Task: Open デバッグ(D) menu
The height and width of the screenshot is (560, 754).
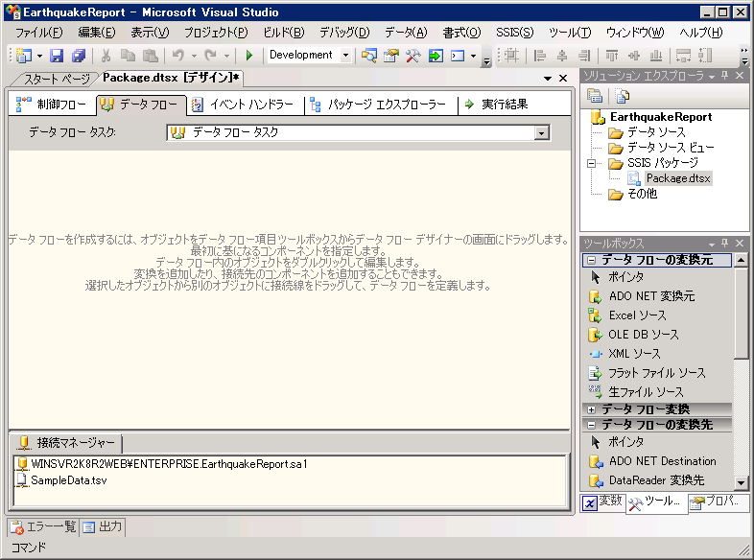Action: [x=344, y=33]
